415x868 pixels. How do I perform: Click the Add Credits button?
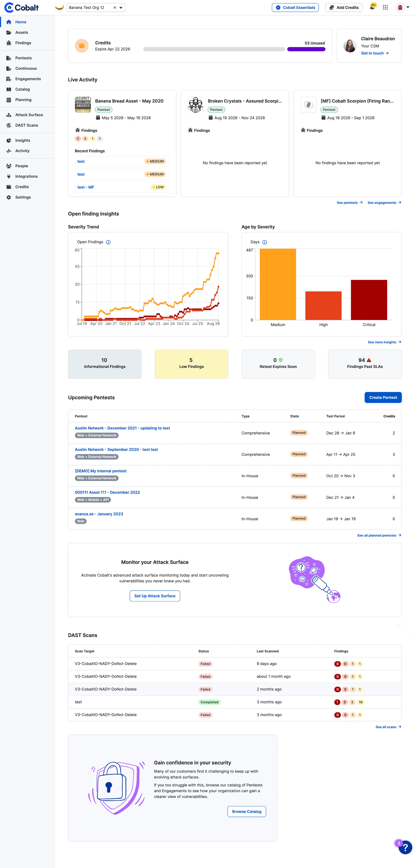344,7
